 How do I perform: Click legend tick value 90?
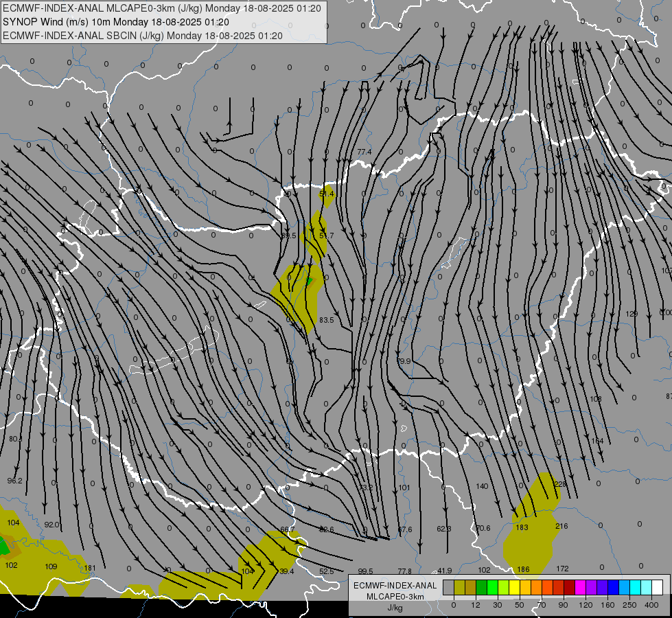[563, 605]
